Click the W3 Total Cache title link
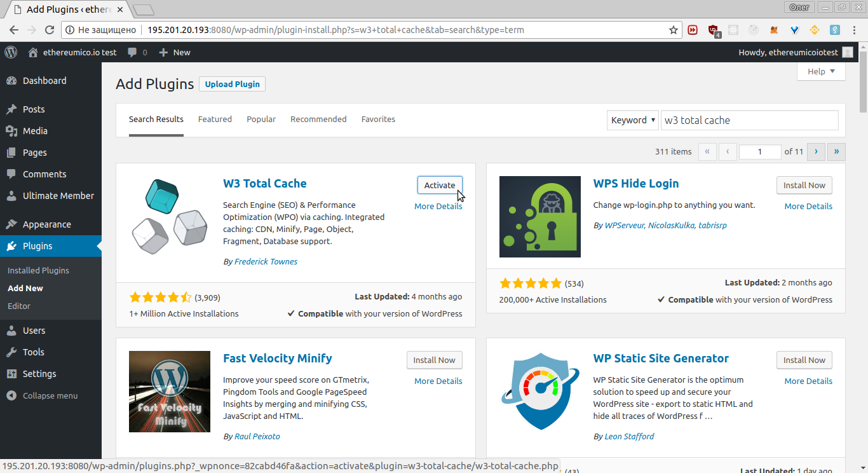868x473 pixels. pyautogui.click(x=265, y=183)
